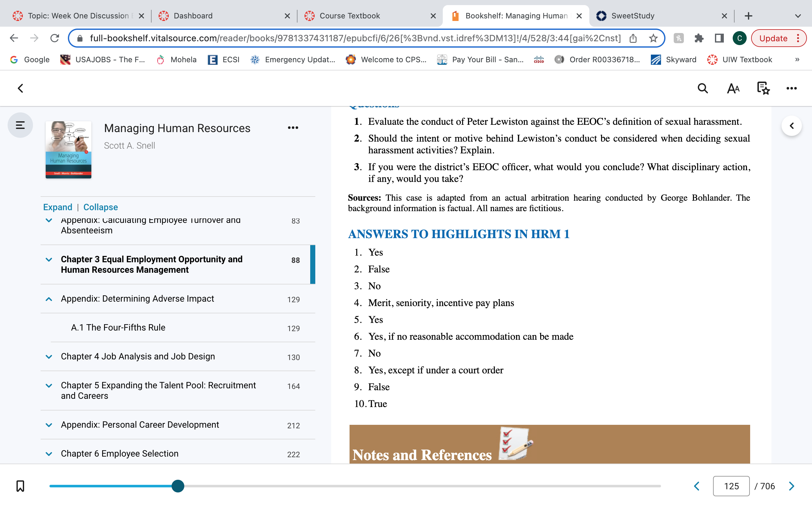The image size is (812, 508).
Task: Open the text size reader preferences
Action: coord(733,88)
